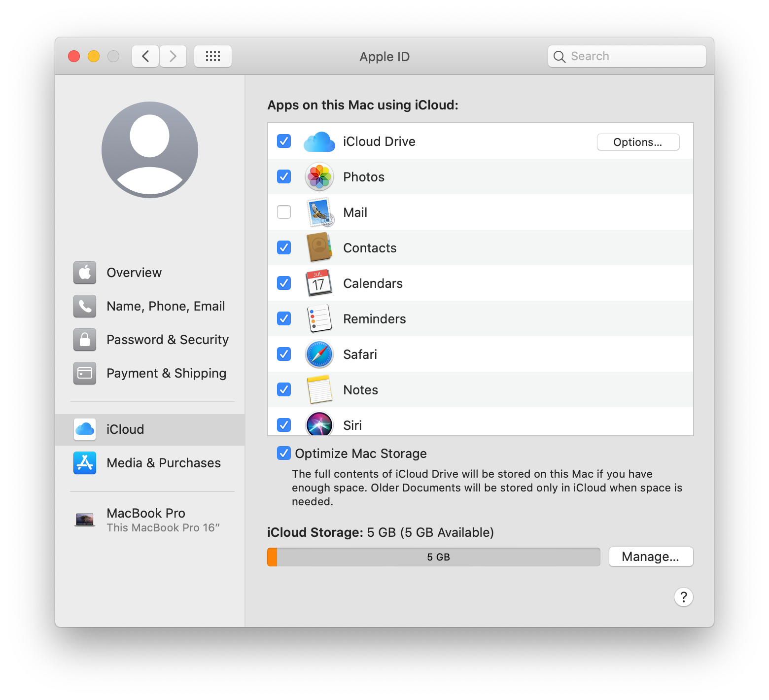Uncheck the Reminders checkbox
The width and height of the screenshot is (769, 700).
pos(284,318)
